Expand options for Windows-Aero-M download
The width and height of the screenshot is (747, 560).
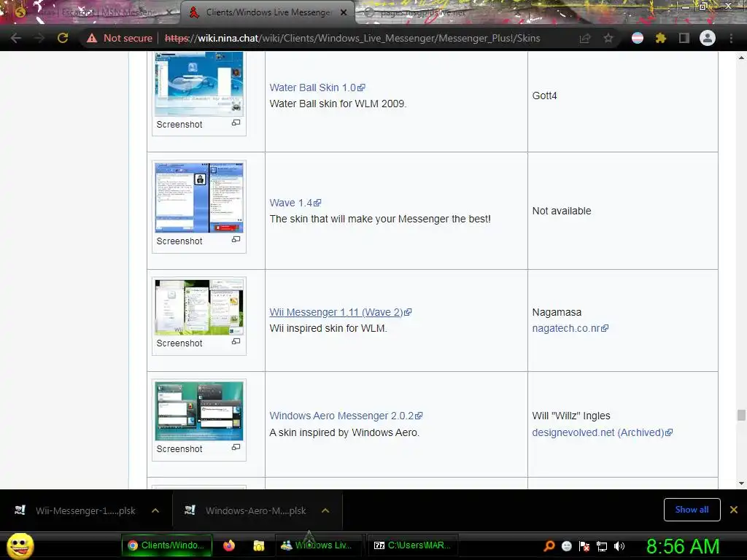pyautogui.click(x=325, y=510)
